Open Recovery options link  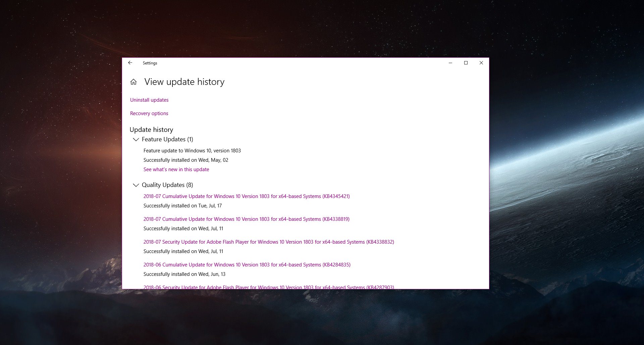click(149, 113)
